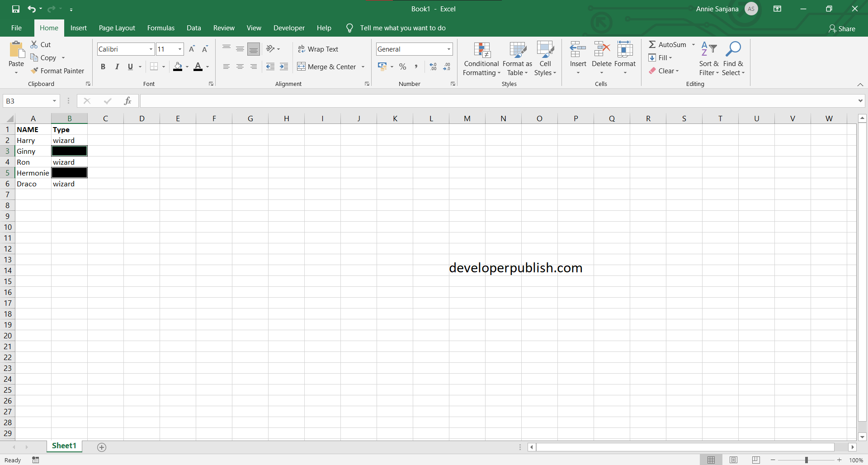Toggle Align Right horizontal alignment
This screenshot has height=465, width=868.
(x=254, y=66)
